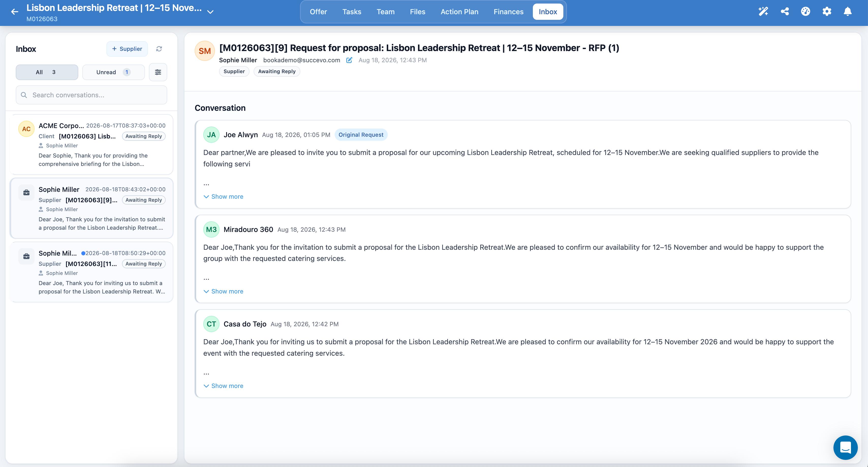The width and height of the screenshot is (868, 467).
Task: Open the notifications bell
Action: 847,11
